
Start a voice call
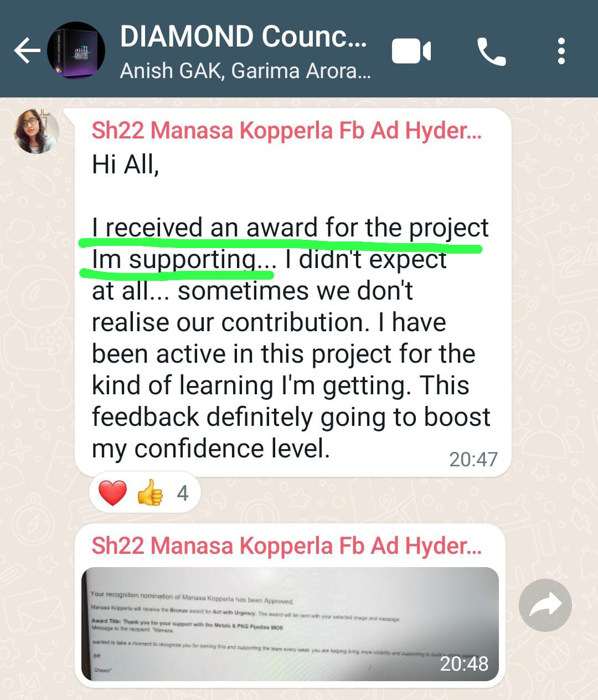pyautogui.click(x=491, y=52)
